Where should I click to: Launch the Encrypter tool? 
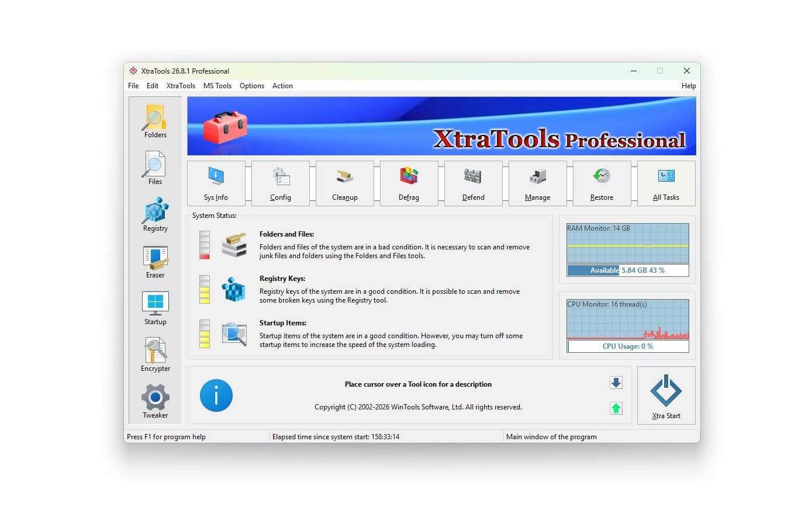155,355
